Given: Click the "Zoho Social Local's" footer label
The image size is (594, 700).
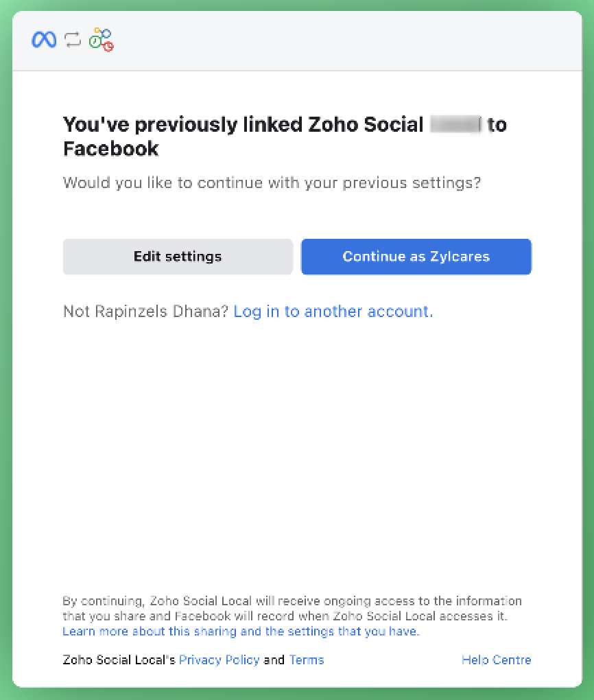Looking at the screenshot, I should click(x=119, y=660).
